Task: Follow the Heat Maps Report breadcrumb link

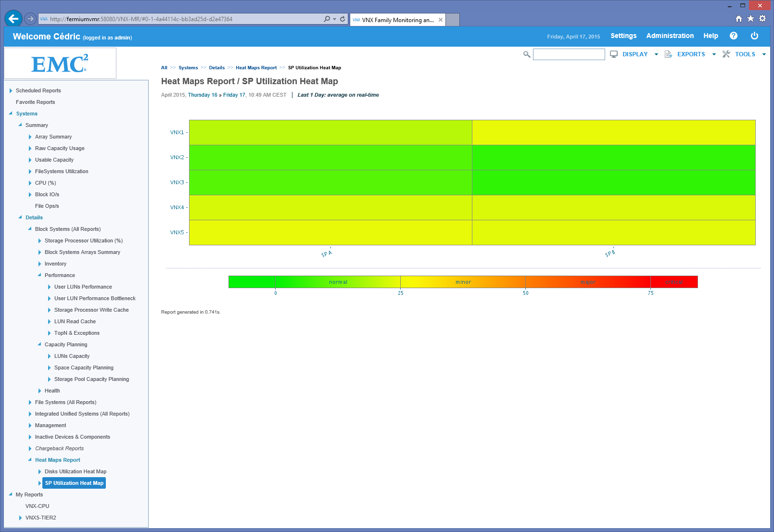Action: [256, 68]
